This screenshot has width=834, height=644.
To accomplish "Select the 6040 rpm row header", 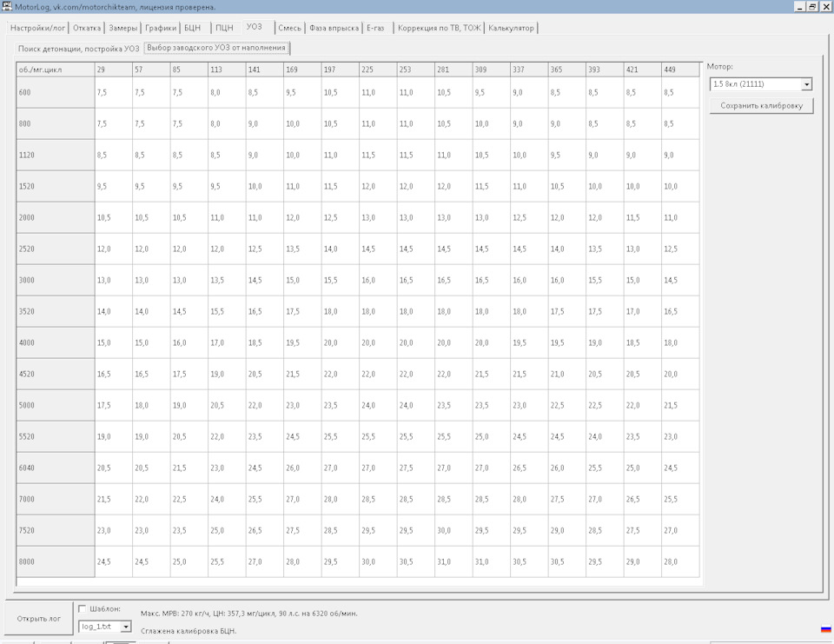I will 56,468.
